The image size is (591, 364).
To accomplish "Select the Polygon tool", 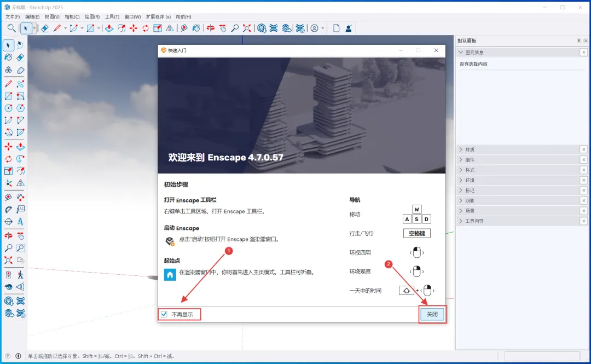I will pos(20,108).
